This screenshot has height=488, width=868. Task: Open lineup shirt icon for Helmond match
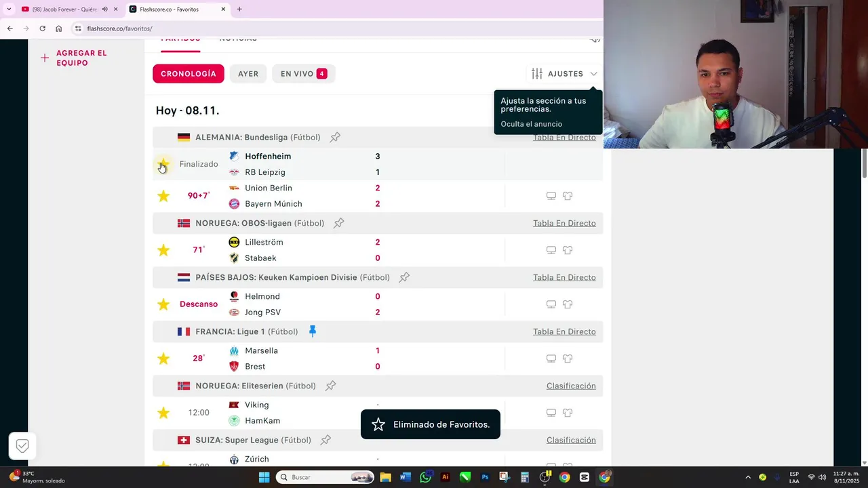click(568, 304)
